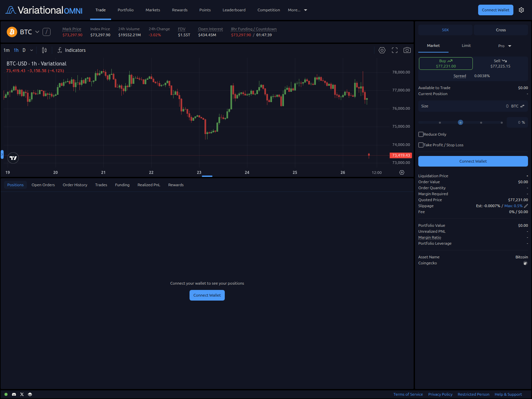Open price scale settings icon at chart corner
This screenshot has width=532, height=399.
coord(402,172)
